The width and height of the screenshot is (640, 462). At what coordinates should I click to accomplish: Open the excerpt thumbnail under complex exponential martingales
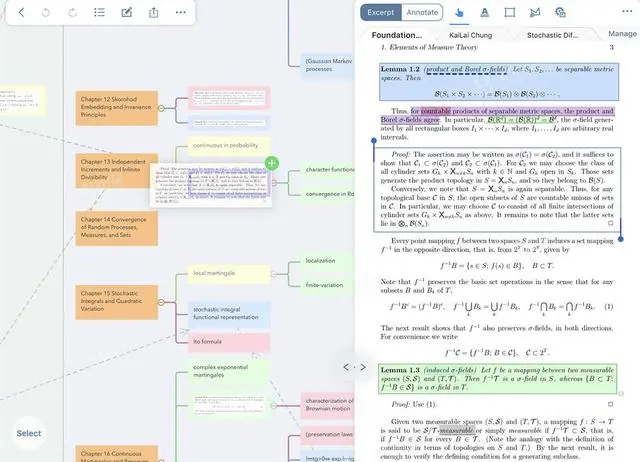point(229,406)
